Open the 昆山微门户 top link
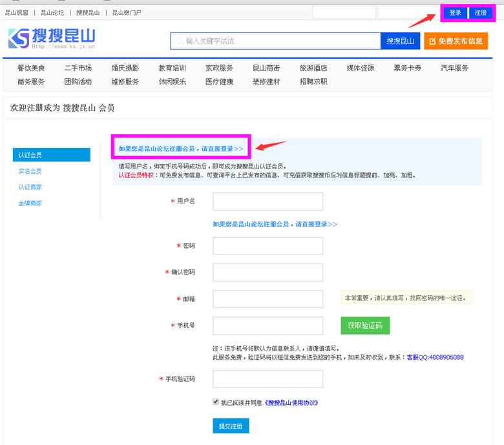This screenshot has height=445, width=504. 127,12
